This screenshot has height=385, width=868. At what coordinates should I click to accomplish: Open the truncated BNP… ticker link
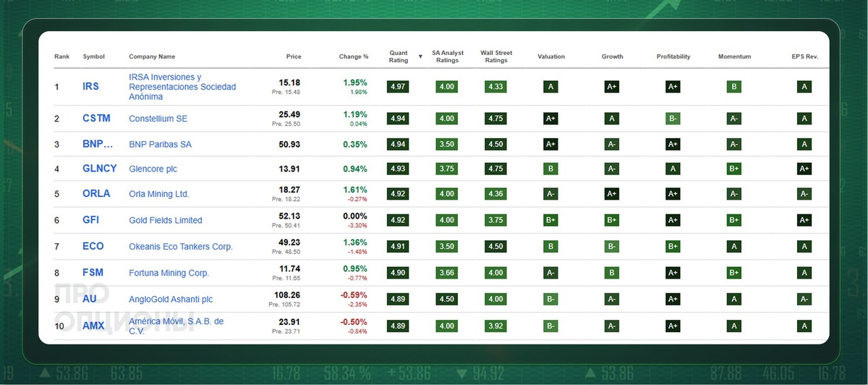coord(98,144)
